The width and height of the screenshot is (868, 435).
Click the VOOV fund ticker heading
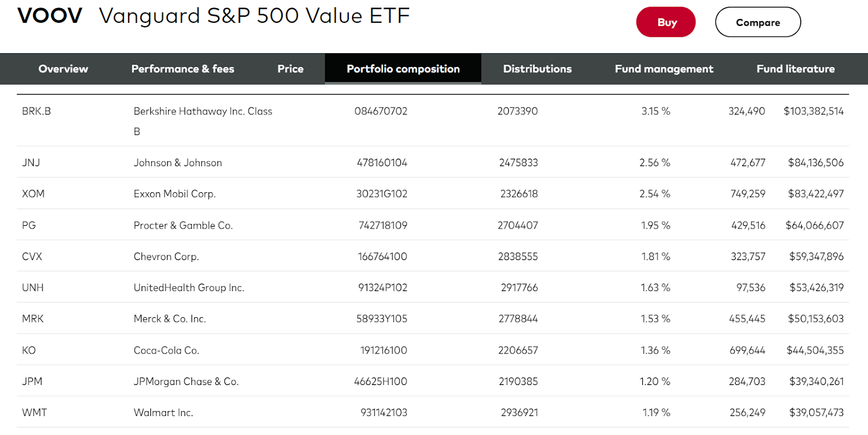[49, 16]
